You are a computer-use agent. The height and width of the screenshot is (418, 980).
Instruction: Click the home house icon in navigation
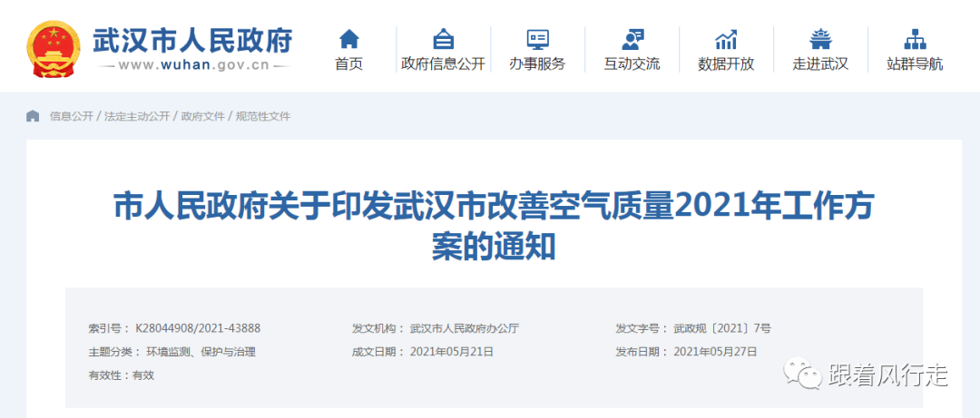point(348,39)
